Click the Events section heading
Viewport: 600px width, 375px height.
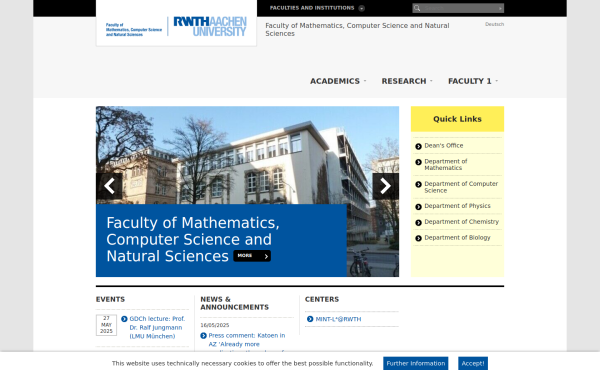point(110,299)
